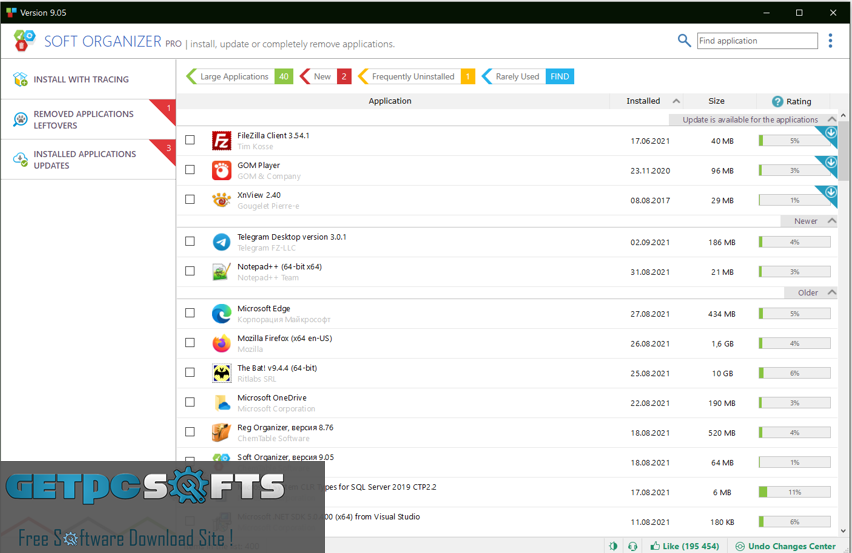Open Installed Applications Updates section
The width and height of the screenshot is (852, 553).
point(88,160)
